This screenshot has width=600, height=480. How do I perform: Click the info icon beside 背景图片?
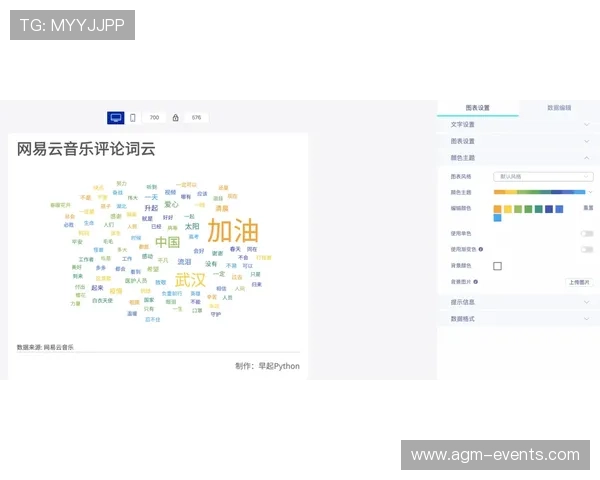[475, 282]
